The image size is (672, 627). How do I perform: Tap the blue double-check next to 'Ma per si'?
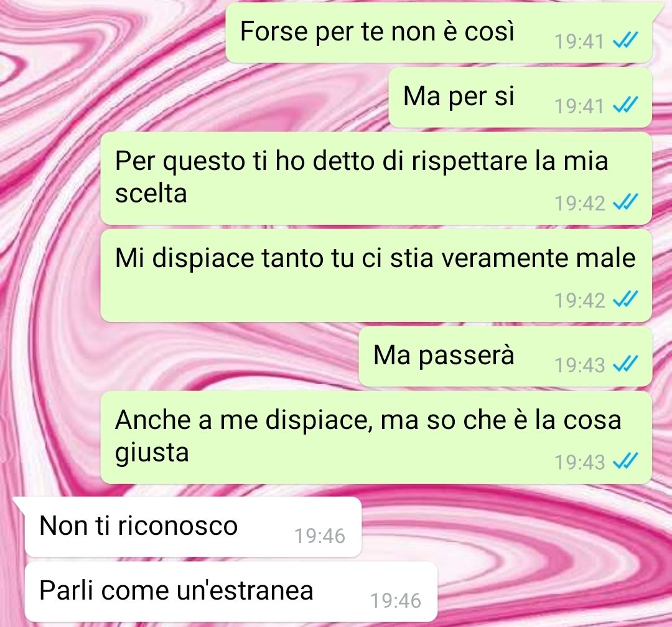[x=625, y=105]
